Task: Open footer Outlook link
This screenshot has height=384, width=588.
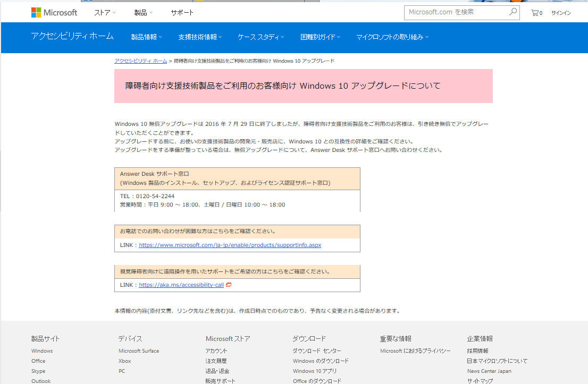Action: (x=41, y=381)
